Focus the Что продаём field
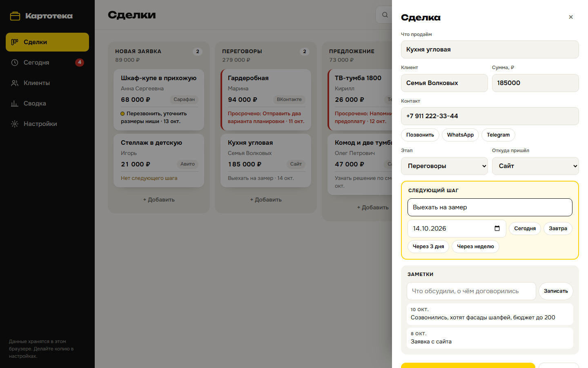 pyautogui.click(x=490, y=49)
